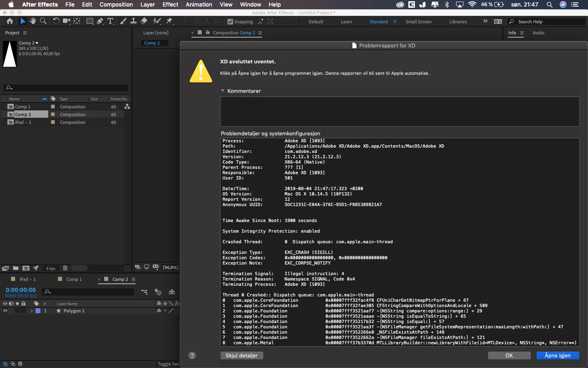Open the Comp 2 timeline panel menu

pos(133,279)
